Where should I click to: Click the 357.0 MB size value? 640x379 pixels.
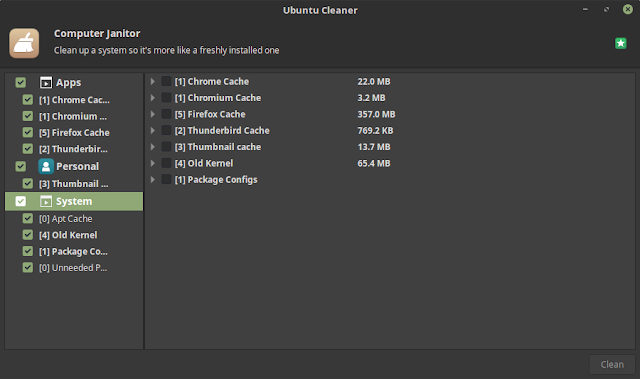376,114
